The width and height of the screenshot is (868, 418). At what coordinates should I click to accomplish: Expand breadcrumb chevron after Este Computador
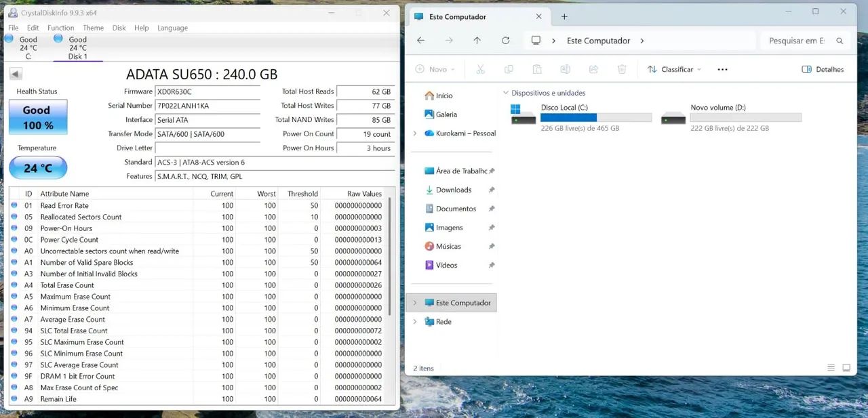coord(642,41)
